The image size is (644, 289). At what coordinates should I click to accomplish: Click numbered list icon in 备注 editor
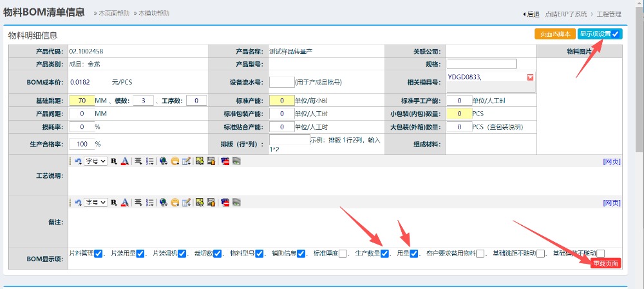pyautogui.click(x=150, y=203)
